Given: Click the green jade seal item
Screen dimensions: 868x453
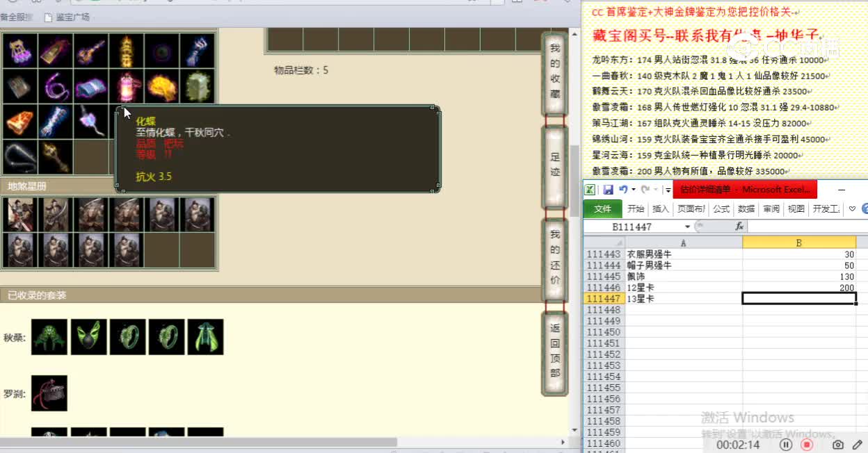Looking at the screenshot, I should [198, 86].
